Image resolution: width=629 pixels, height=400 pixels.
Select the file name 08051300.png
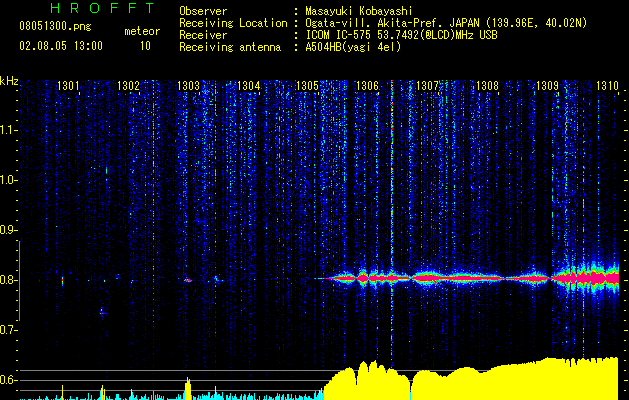(x=55, y=26)
